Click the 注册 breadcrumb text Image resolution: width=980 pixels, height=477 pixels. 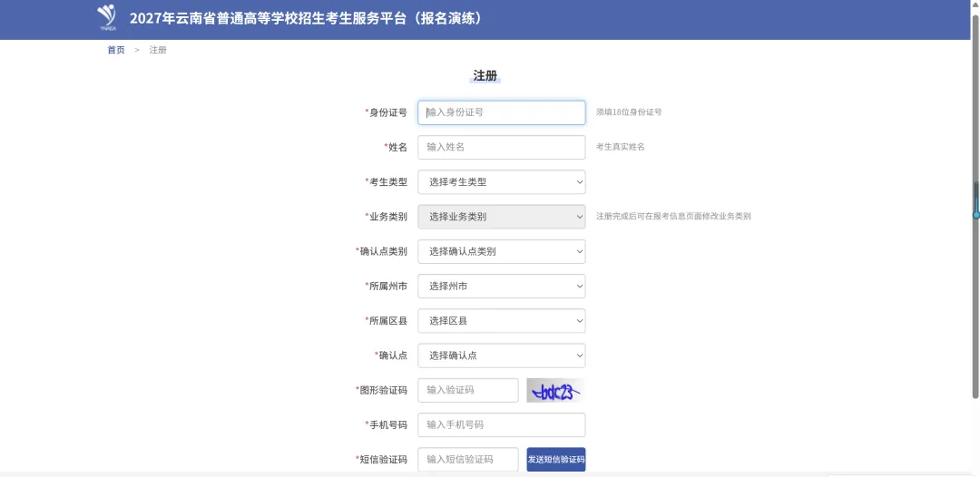(158, 50)
